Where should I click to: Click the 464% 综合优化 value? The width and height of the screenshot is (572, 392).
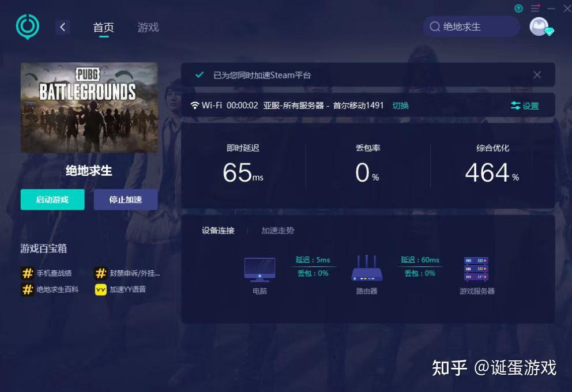click(x=492, y=172)
